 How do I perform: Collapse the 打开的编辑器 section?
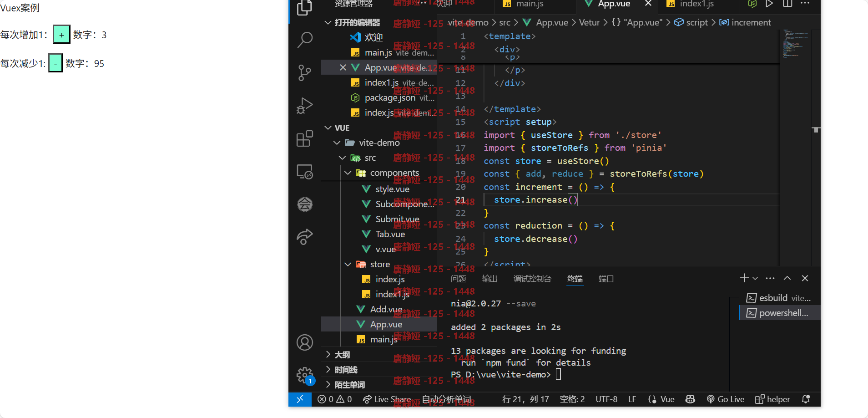click(379, 22)
